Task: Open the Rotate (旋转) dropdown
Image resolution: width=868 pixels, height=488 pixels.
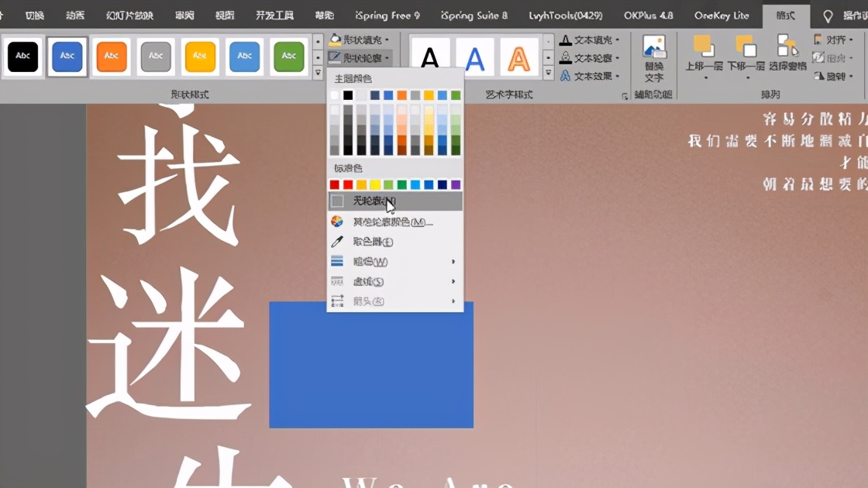Action: (x=833, y=76)
